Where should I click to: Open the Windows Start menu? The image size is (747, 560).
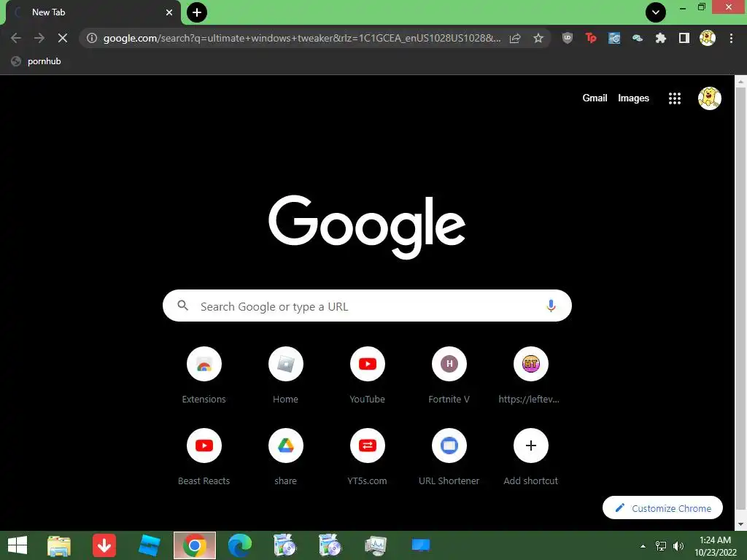point(18,545)
